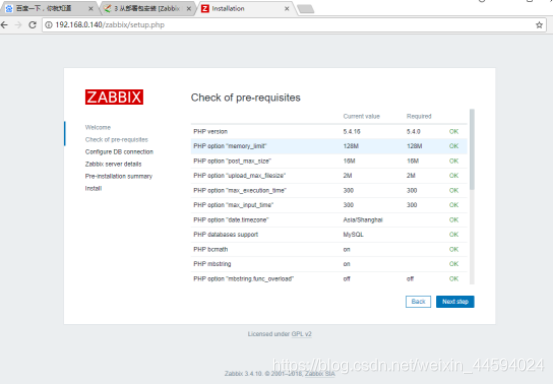This screenshot has height=384, width=554.
Task: Reload the page with the refresh icon
Action: (33, 25)
